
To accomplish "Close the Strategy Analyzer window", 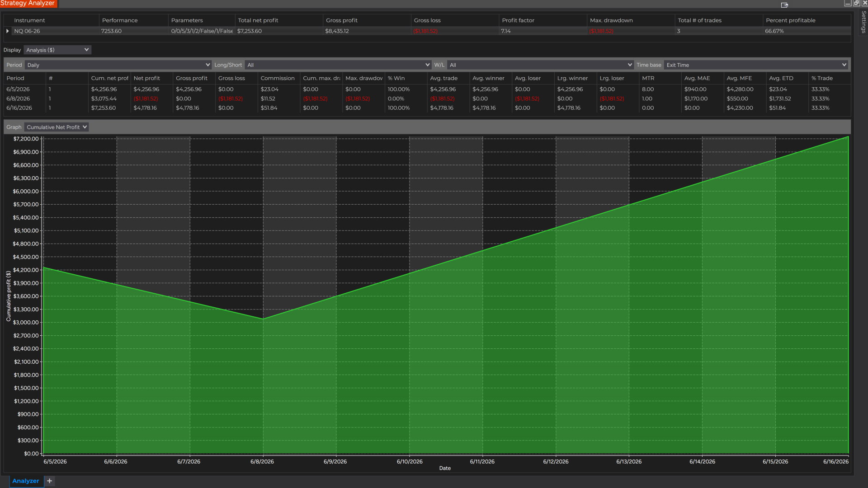I will click(865, 3).
